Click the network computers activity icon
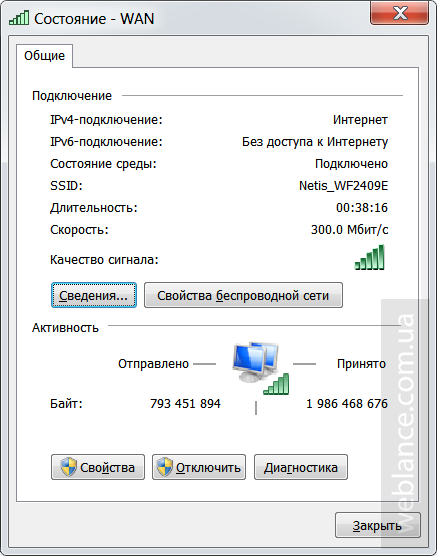This screenshot has width=437, height=556. pos(261,367)
